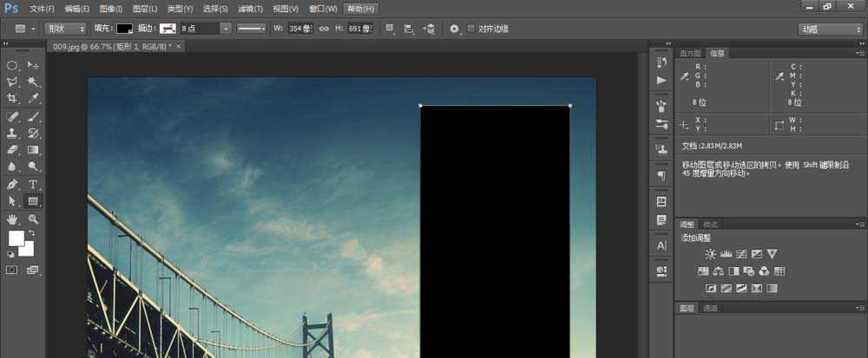Toggle the width-height link constraint

[324, 29]
